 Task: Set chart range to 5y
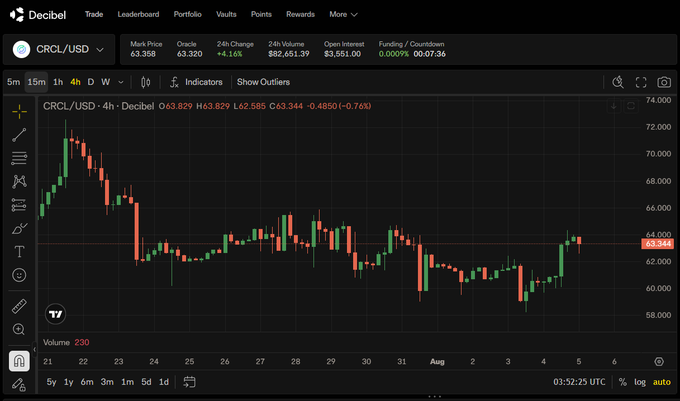pos(51,382)
